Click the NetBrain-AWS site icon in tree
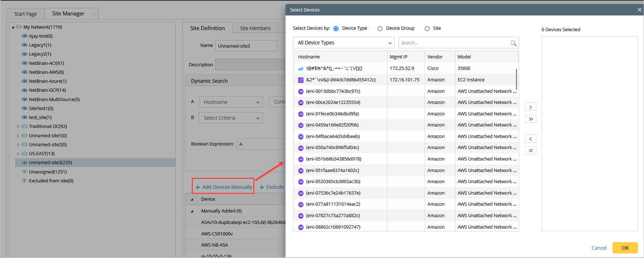644x258 pixels. tap(24, 72)
